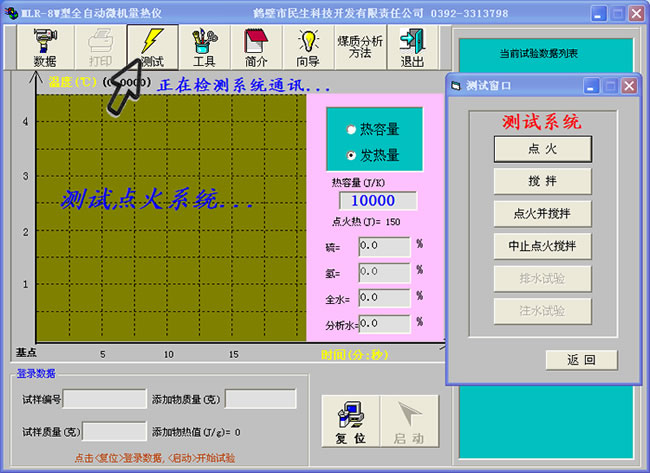Open the 简介 (Introduction) notebook icon
The width and height of the screenshot is (650, 473).
click(x=256, y=47)
